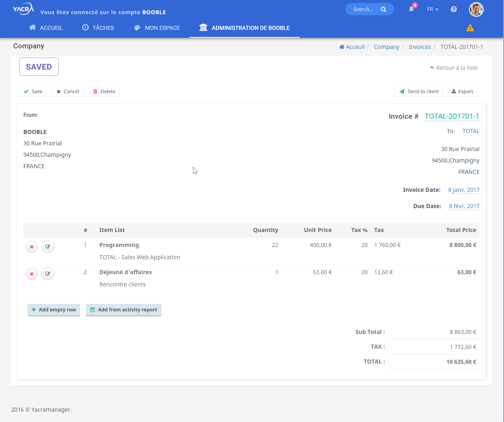Click the YACRA logo
The width and height of the screenshot is (504, 422).
pos(24,9)
